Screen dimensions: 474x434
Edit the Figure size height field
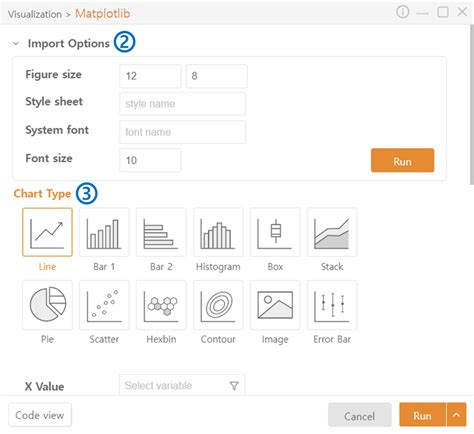pos(217,76)
